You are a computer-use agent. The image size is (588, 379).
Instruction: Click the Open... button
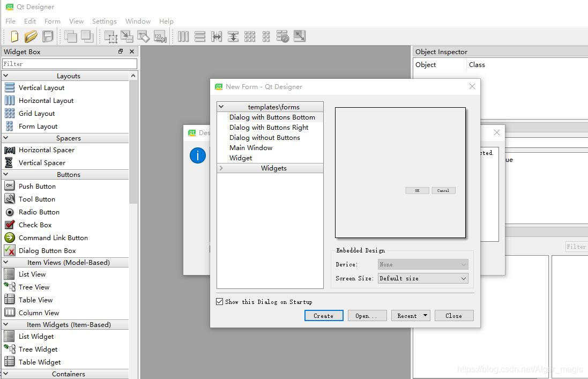[368, 316]
